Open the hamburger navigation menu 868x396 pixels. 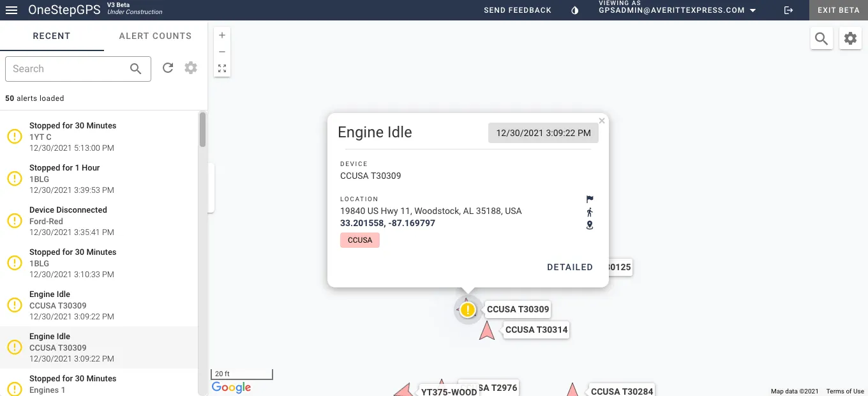(11, 10)
